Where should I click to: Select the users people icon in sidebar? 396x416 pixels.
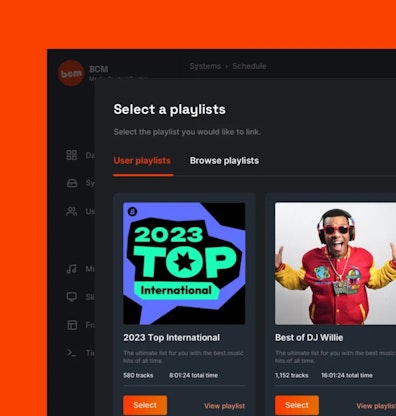coord(72,211)
